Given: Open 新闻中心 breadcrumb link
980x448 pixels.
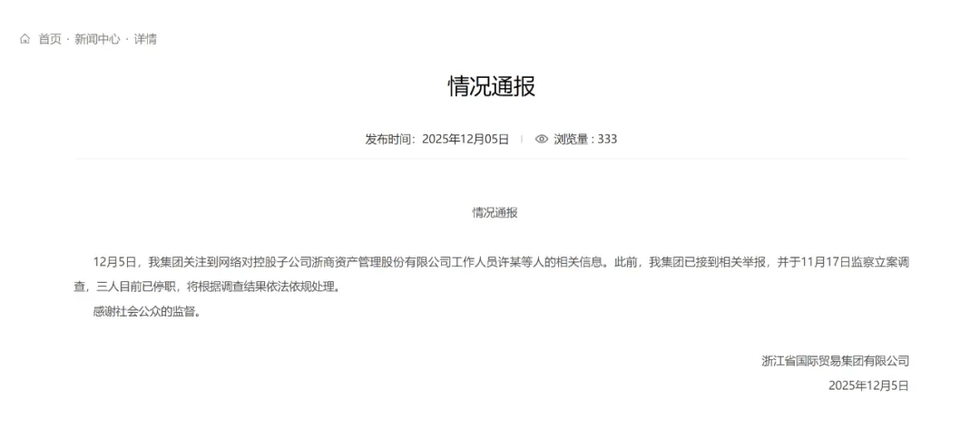Looking at the screenshot, I should [x=97, y=39].
